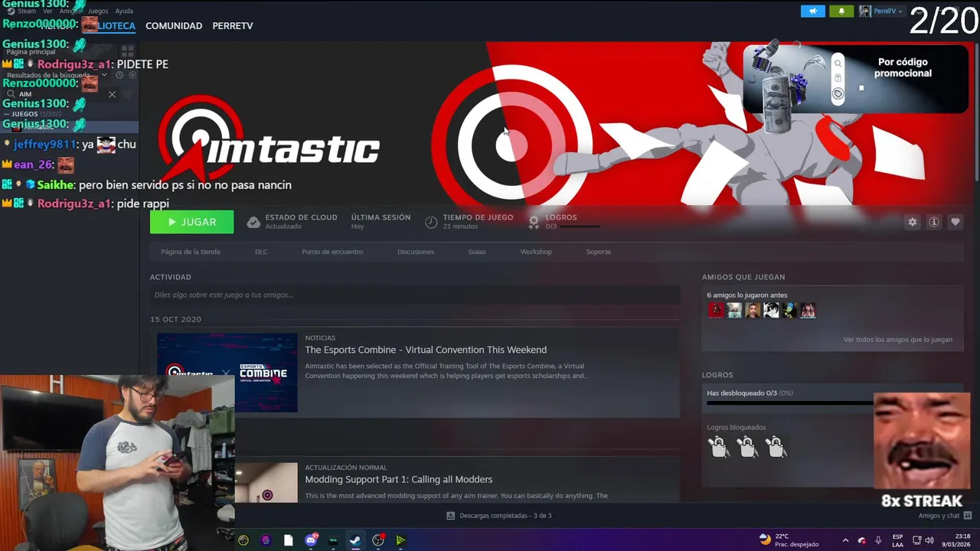Viewport: 980px width, 551px height.
Task: Click the green JUGAR play button
Action: point(191,222)
